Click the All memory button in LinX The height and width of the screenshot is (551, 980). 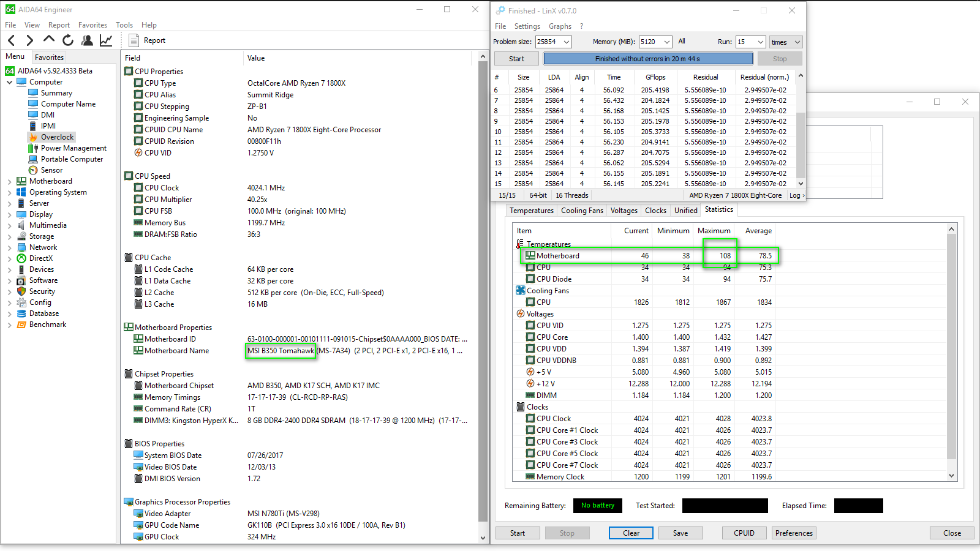(682, 42)
